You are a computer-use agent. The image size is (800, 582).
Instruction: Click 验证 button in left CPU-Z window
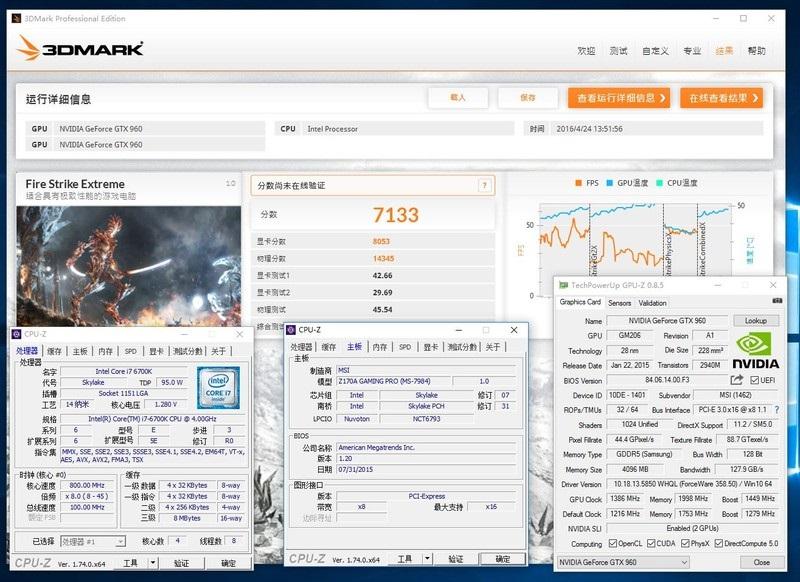tap(181, 563)
